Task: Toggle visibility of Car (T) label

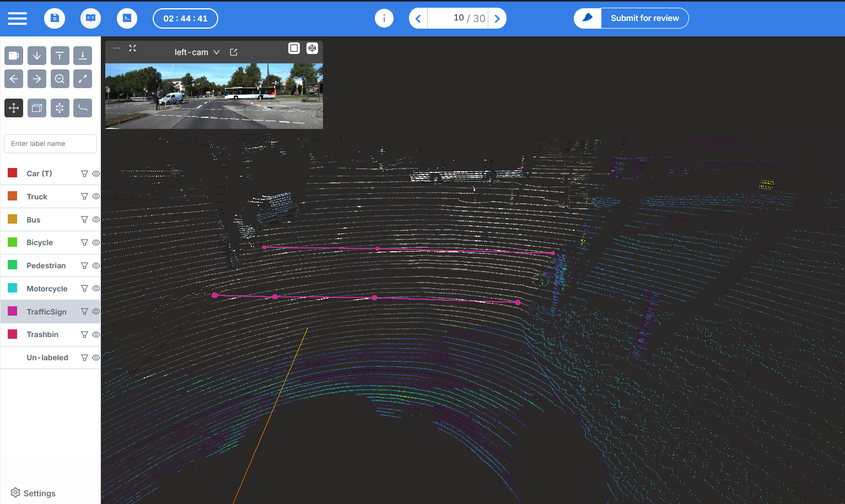Action: pyautogui.click(x=96, y=174)
